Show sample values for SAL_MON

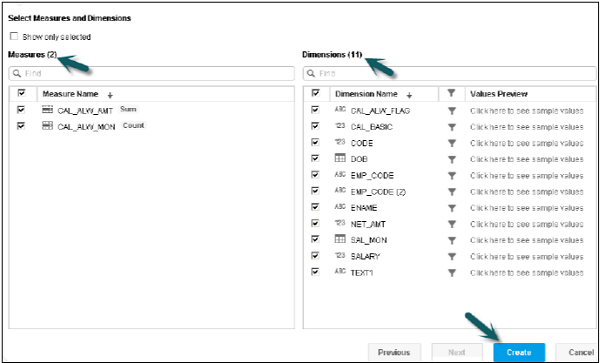527,240
